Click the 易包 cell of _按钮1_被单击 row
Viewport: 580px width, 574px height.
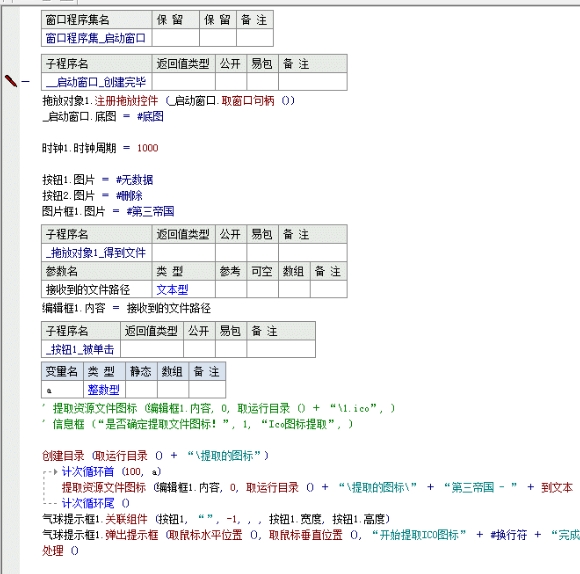click(x=231, y=349)
